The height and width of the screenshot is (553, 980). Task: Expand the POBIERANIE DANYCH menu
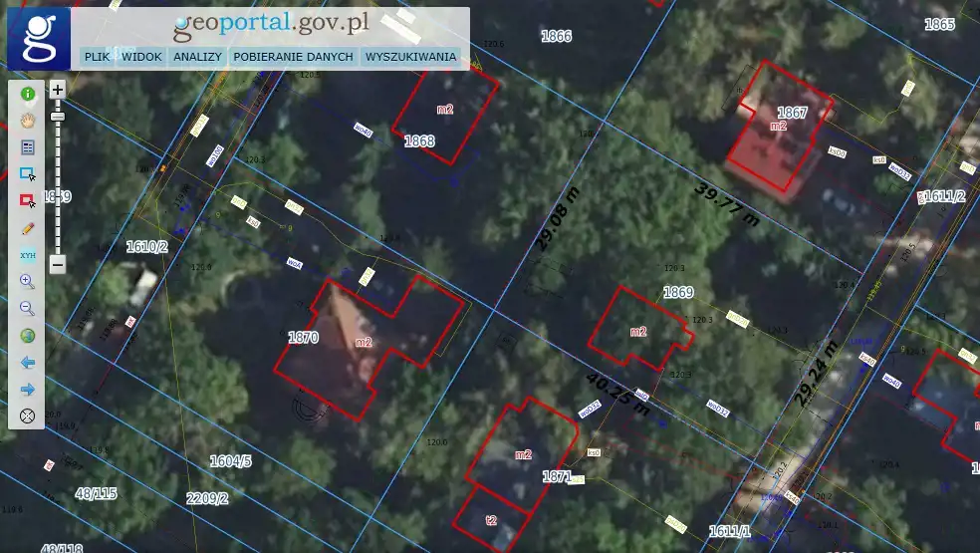click(x=293, y=57)
